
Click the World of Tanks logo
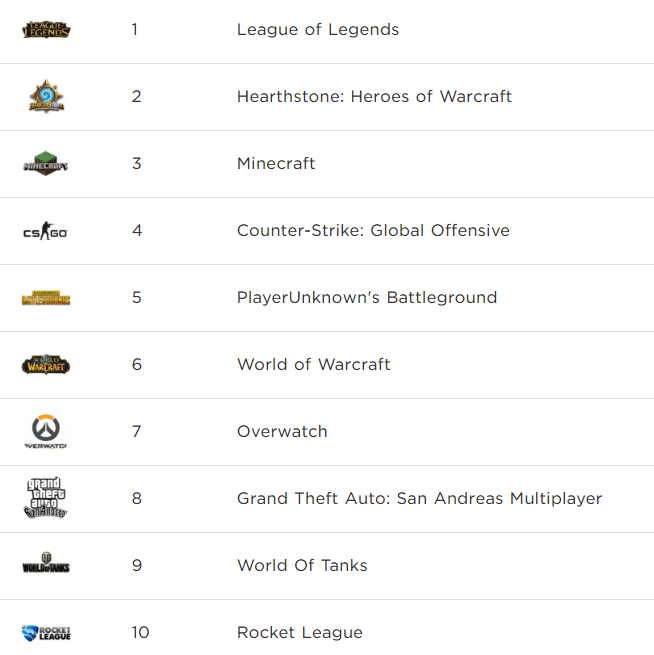pyautogui.click(x=46, y=563)
